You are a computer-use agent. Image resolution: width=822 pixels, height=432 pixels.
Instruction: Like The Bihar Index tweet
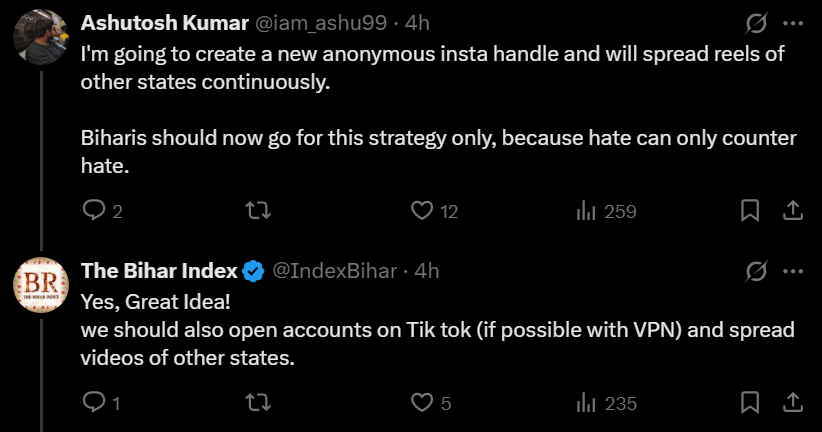[x=422, y=403]
